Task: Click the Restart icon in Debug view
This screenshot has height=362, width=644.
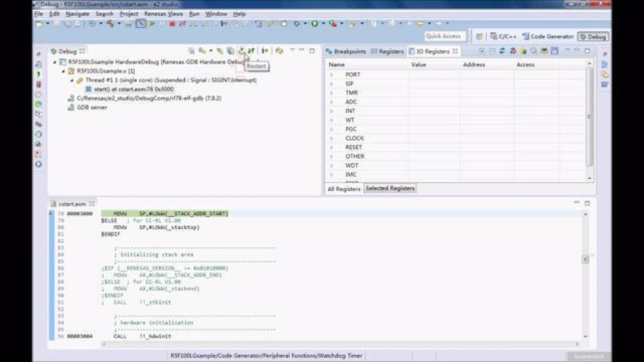Action: click(241, 51)
